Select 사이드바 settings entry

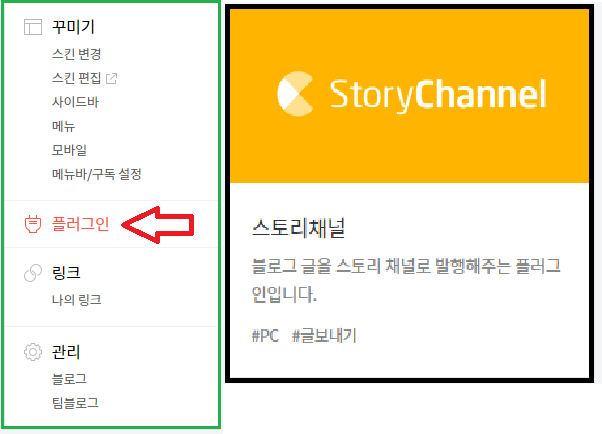click(75, 102)
